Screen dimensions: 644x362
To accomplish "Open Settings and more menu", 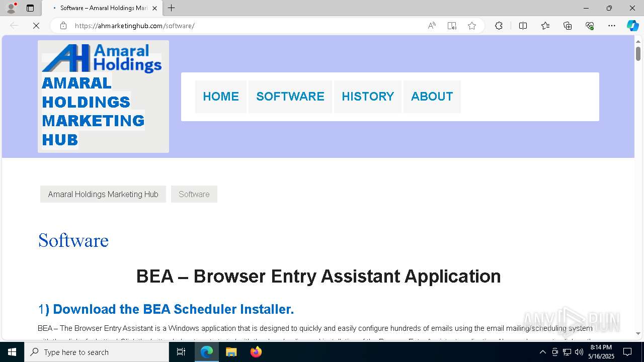I will (x=612, y=26).
